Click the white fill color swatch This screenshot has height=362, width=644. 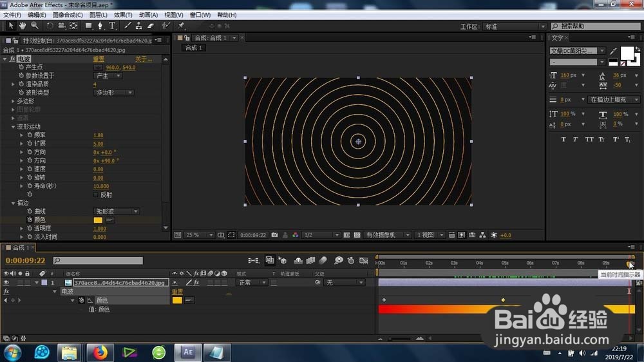[627, 53]
